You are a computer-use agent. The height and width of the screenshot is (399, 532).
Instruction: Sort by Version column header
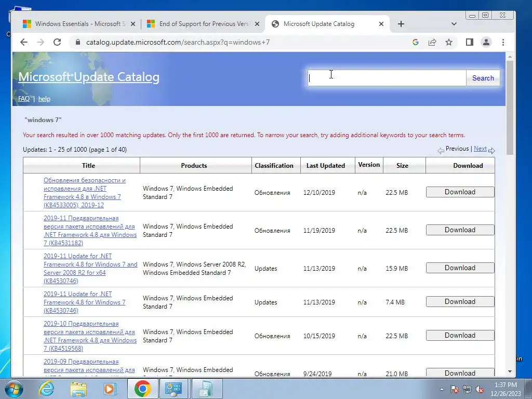(369, 165)
